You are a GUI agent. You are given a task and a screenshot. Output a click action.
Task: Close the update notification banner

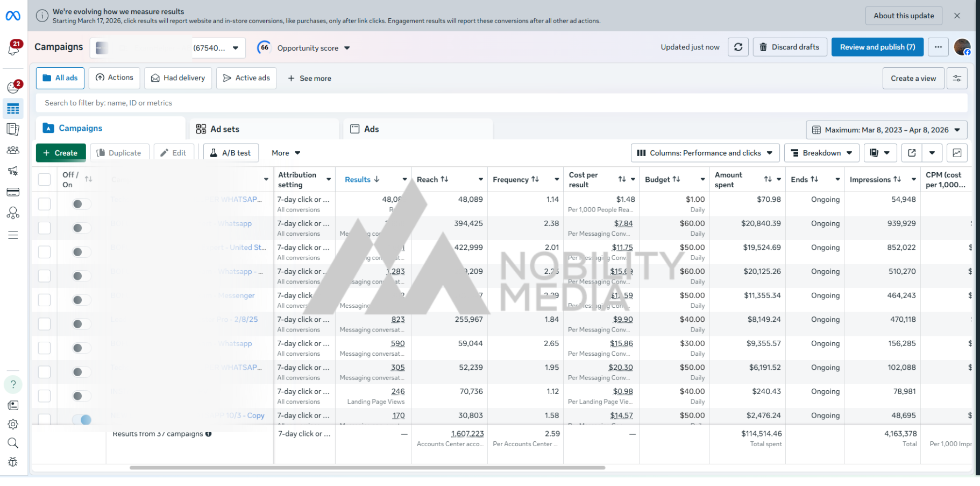click(x=957, y=16)
